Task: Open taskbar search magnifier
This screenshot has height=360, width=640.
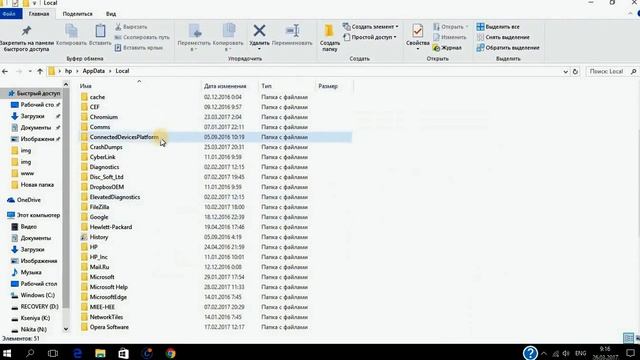Action: point(30,353)
